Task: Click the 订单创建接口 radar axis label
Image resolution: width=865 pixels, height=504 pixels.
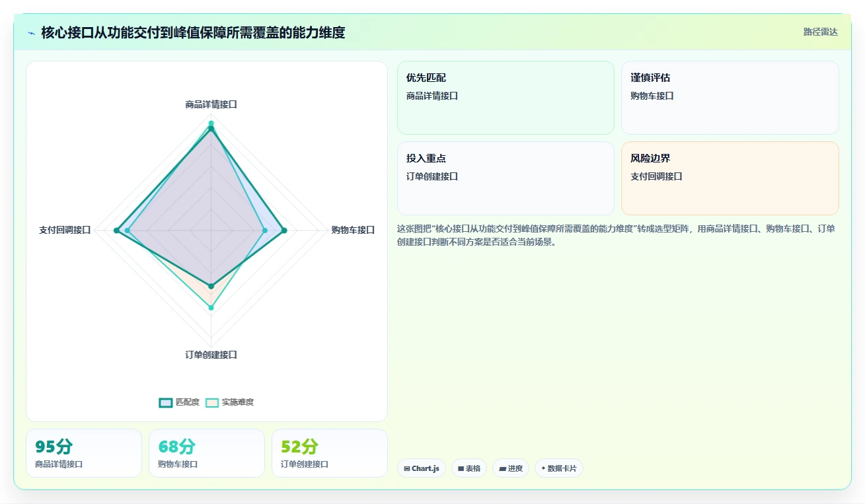Action: point(211,355)
